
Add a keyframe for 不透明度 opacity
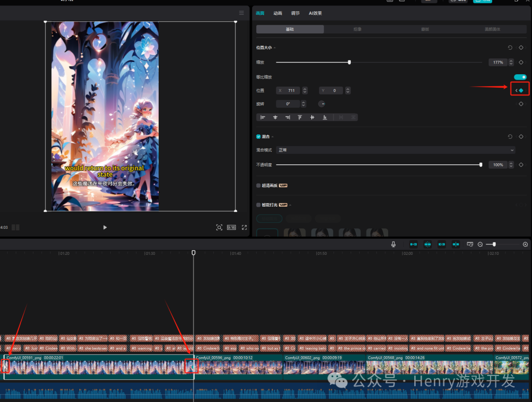pos(521,165)
